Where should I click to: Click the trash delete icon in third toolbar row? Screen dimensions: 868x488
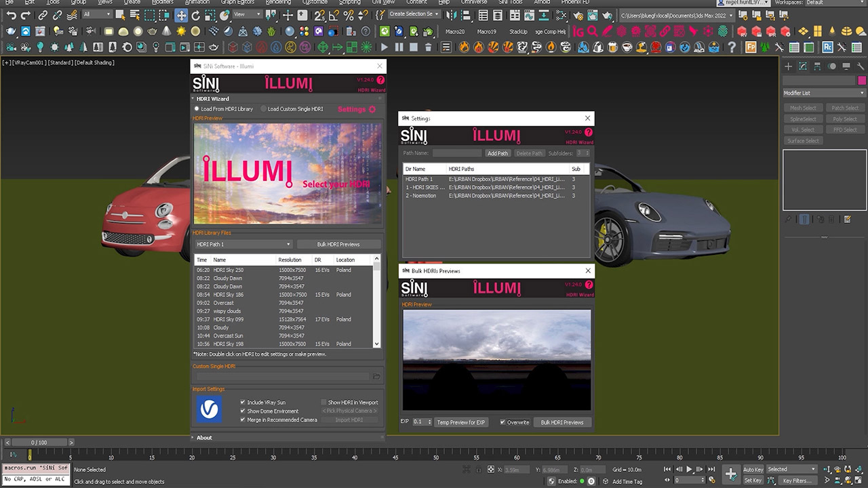(429, 47)
